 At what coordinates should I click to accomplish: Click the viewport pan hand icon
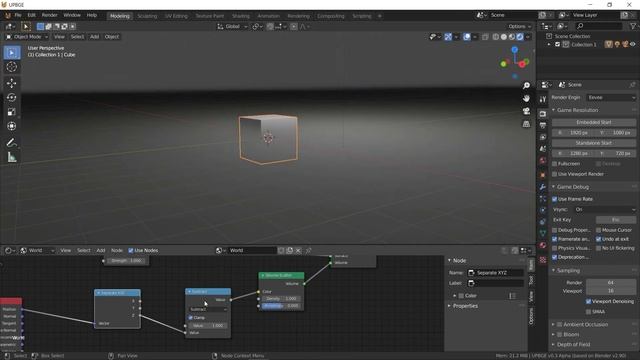click(x=527, y=98)
